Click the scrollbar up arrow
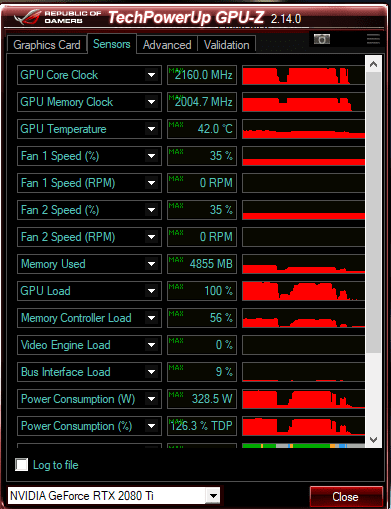 click(x=373, y=64)
